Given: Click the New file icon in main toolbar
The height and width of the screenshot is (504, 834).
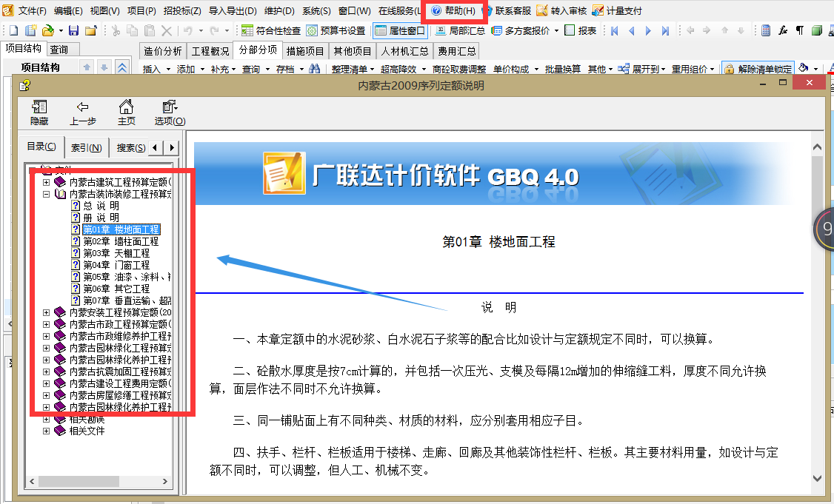Looking at the screenshot, I should [14, 31].
